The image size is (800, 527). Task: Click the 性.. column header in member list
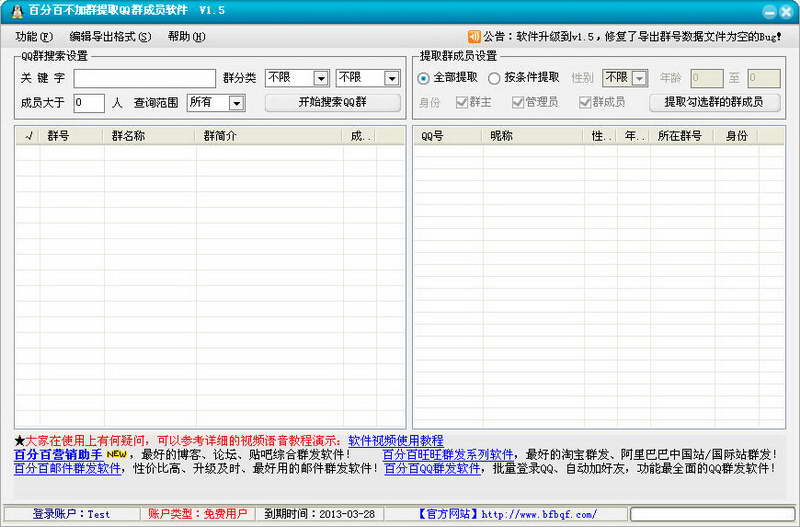pos(601,136)
